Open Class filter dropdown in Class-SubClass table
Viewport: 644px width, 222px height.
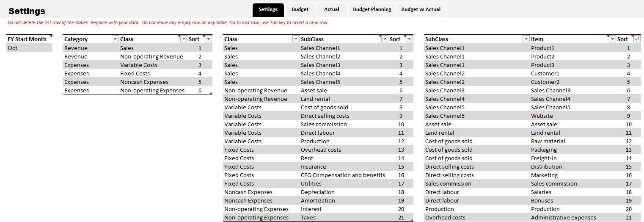(296, 39)
